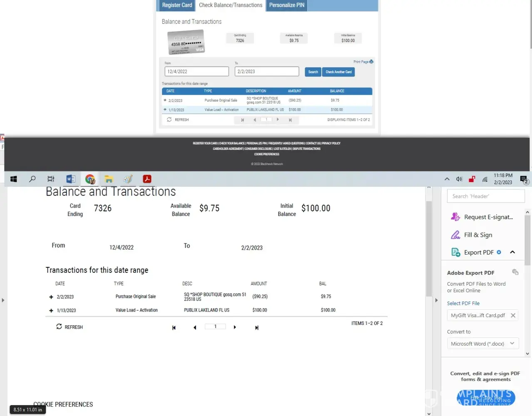Click the Windows Start button

coord(13,179)
